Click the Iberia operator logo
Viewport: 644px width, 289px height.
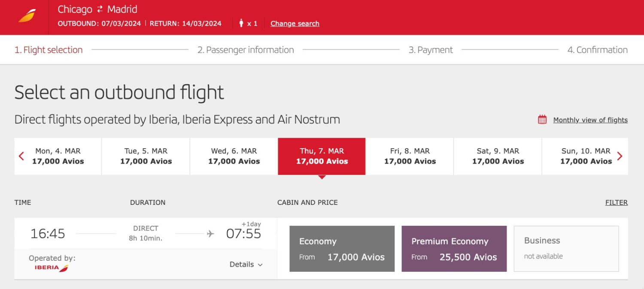(52, 268)
